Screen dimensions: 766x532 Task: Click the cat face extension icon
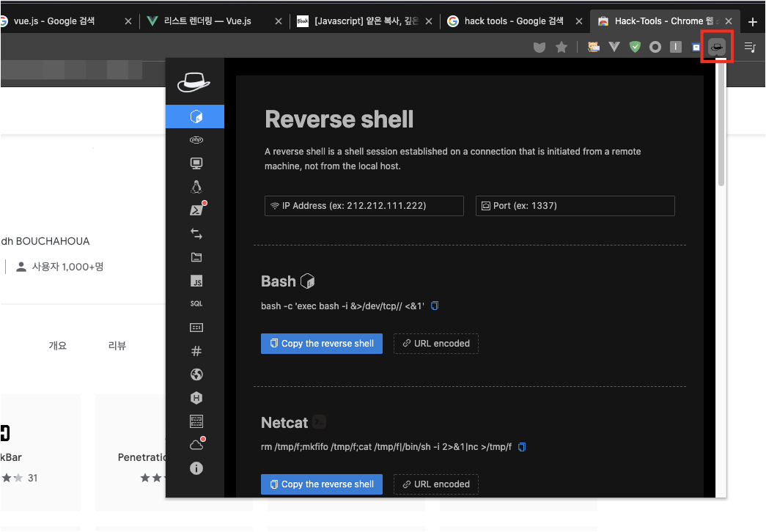594,47
